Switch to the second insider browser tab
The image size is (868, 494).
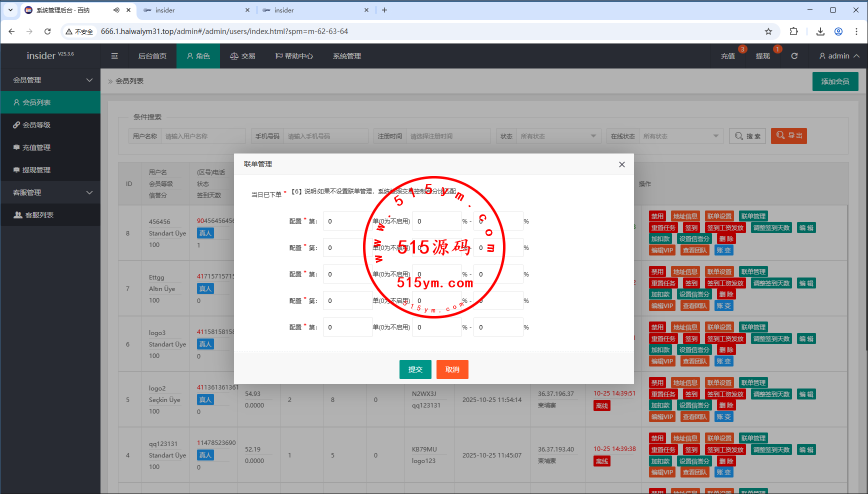point(315,10)
